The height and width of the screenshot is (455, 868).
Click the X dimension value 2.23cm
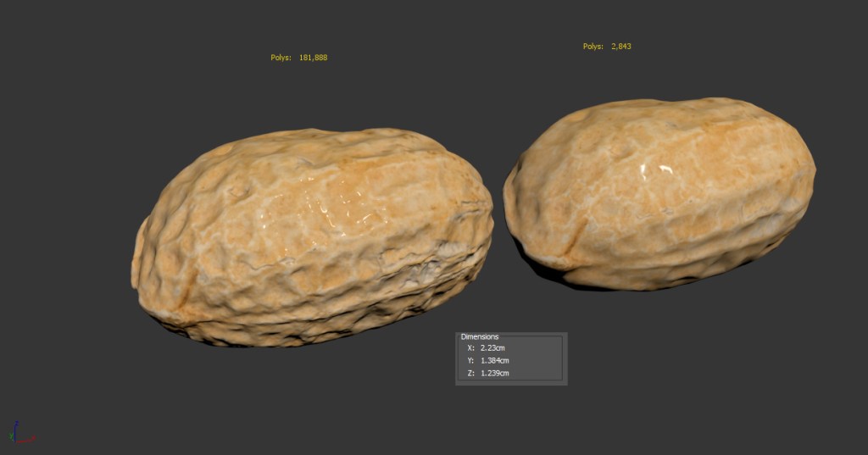pyautogui.click(x=492, y=347)
